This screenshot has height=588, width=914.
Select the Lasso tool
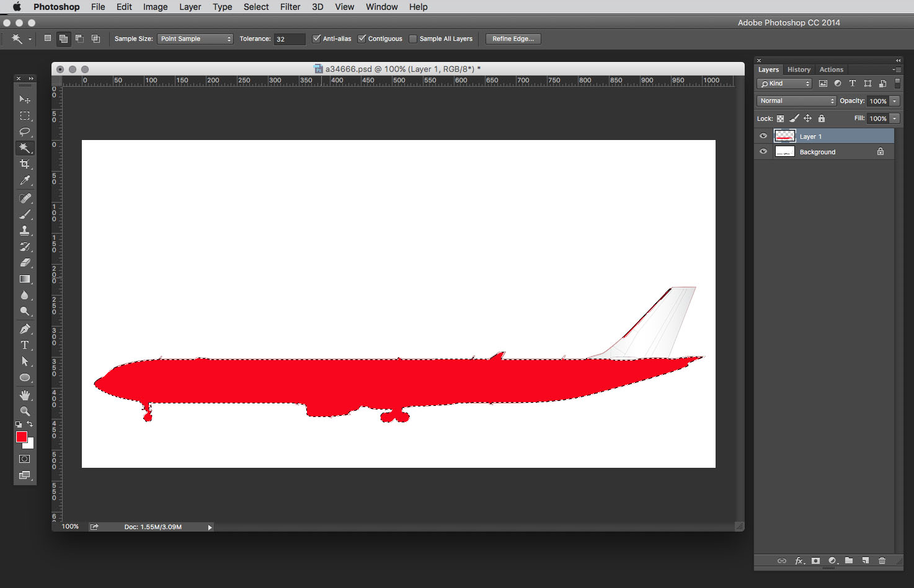coord(25,131)
